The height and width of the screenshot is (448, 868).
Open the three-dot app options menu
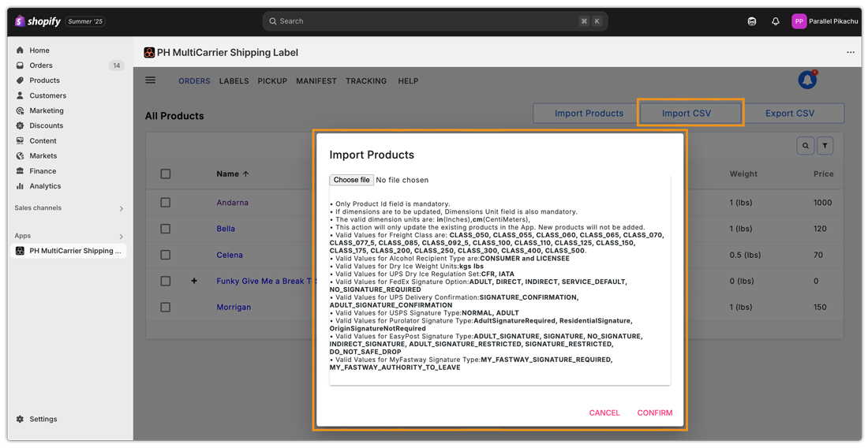851,53
